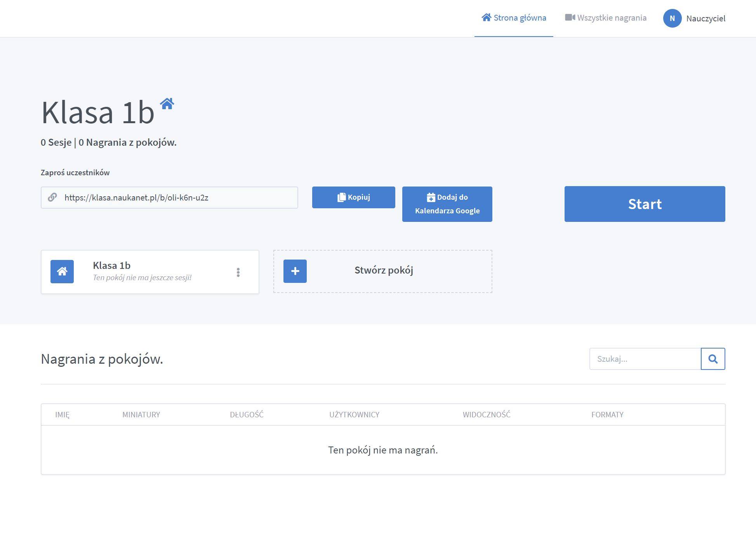Click the '0 Sesje | 0 Nagrania z pokojów.' line
The width and height of the screenshot is (756, 544).
[109, 142]
